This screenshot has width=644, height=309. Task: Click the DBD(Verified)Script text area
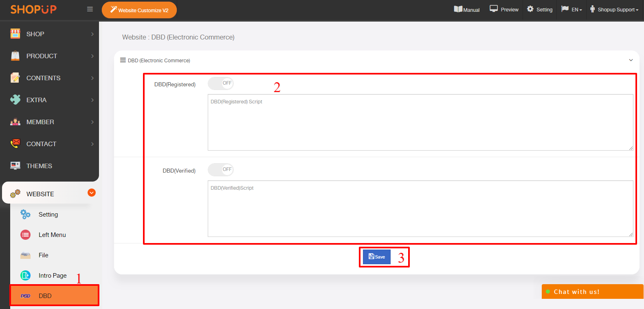point(420,209)
